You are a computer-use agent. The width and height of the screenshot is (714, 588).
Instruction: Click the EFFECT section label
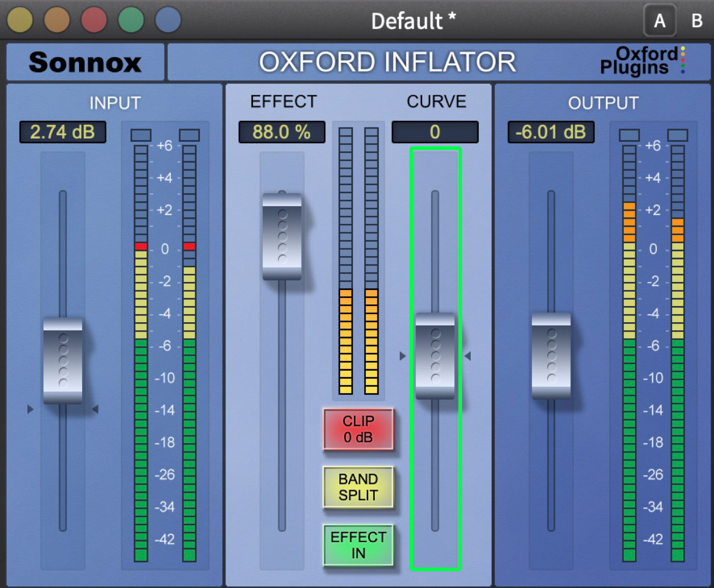pos(284,101)
